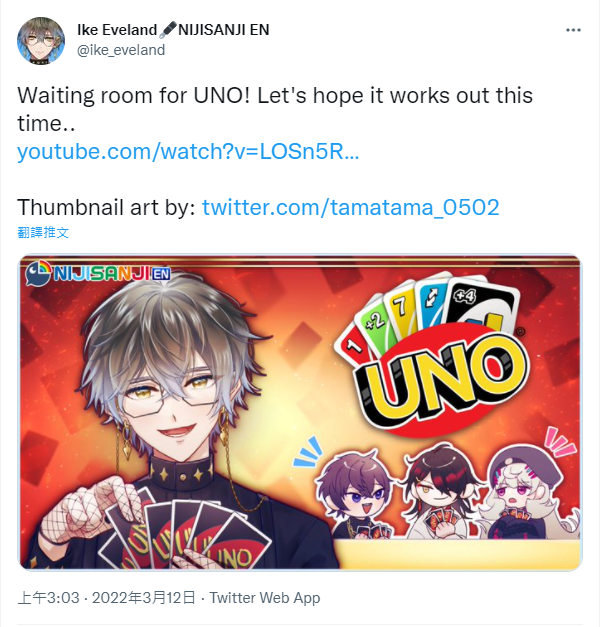Click the 翻譯推文 translate tweet button

click(43, 232)
